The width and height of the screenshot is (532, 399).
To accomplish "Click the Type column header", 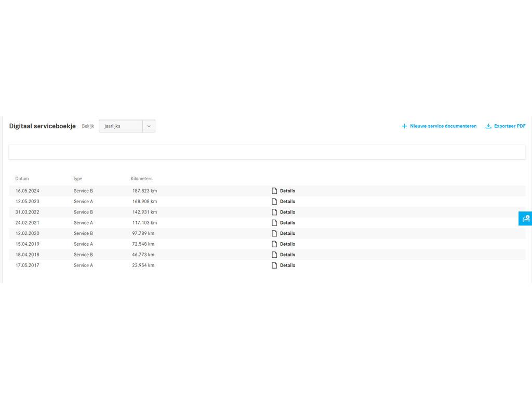I will [77, 179].
